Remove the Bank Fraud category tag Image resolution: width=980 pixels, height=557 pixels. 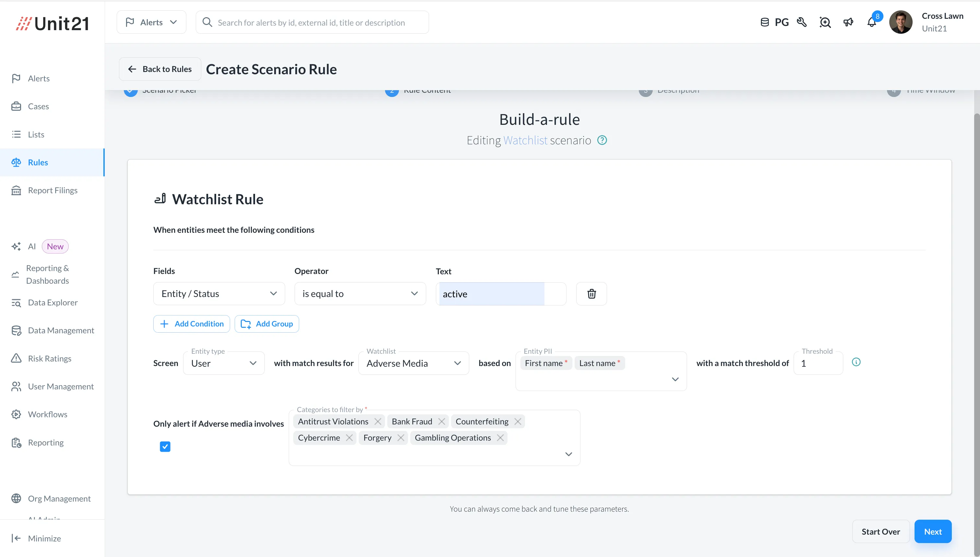pos(442,421)
